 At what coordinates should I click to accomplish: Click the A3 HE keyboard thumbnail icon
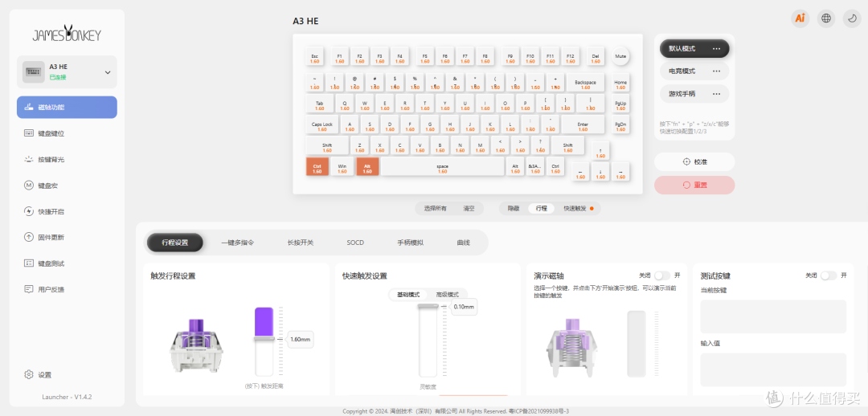coord(34,72)
